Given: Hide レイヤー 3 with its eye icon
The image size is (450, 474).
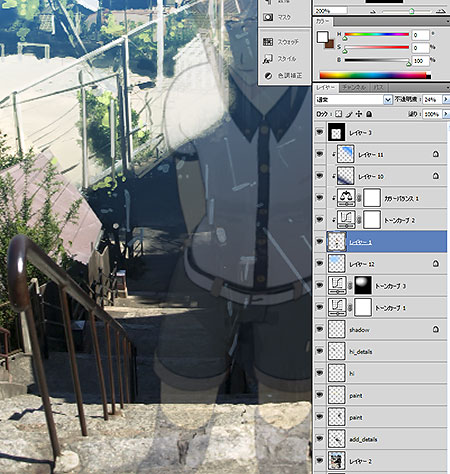Looking at the screenshot, I should [x=320, y=132].
